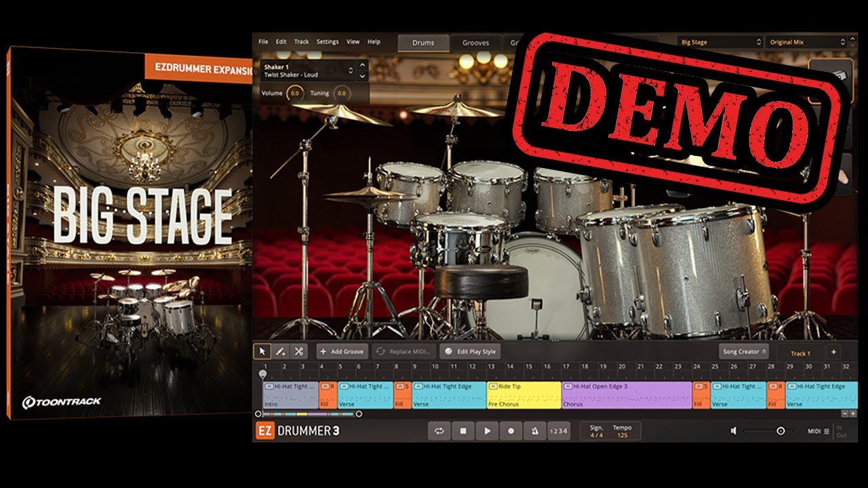The image size is (868, 488).
Task: Toggle loop playback in transport
Action: click(439, 431)
